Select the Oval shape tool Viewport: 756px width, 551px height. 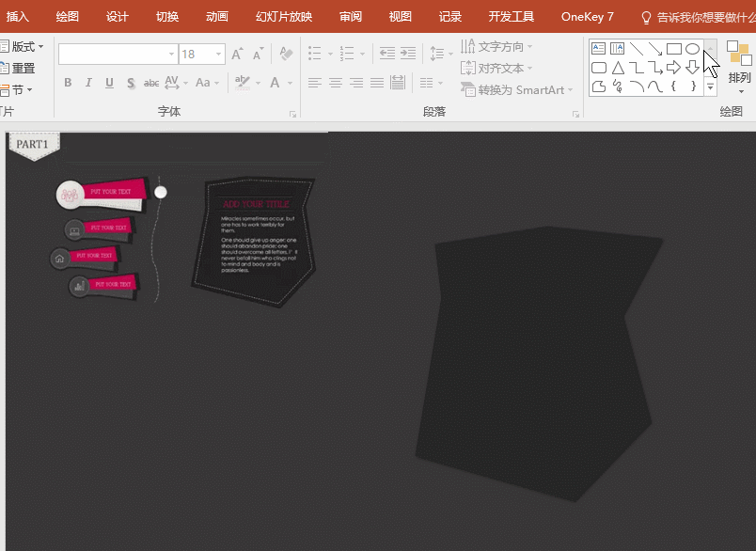tap(693, 48)
